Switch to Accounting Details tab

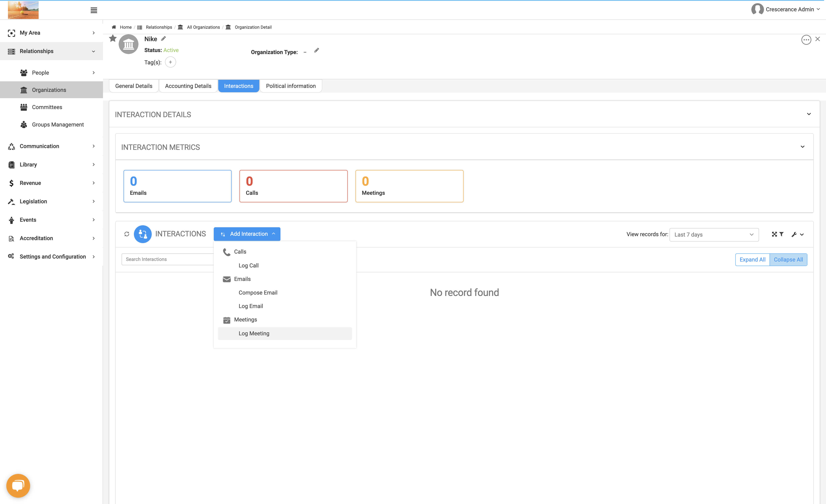coord(188,86)
